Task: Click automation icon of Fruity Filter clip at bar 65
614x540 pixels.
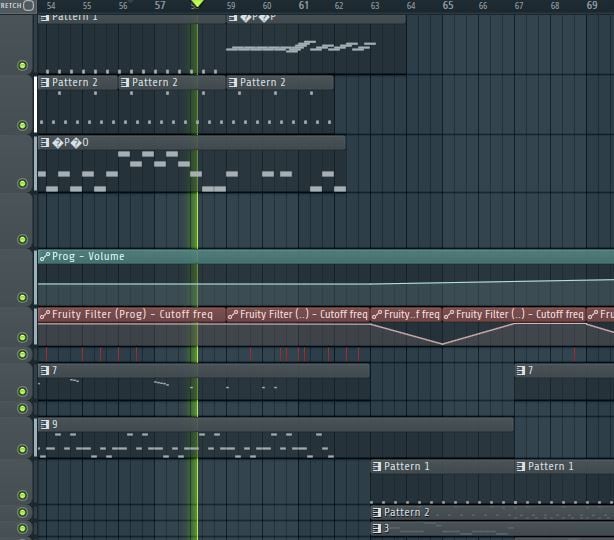Action: pyautogui.click(x=449, y=314)
